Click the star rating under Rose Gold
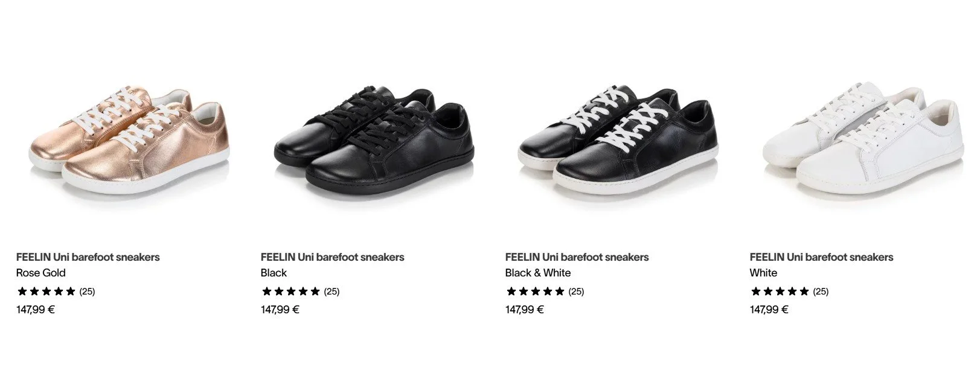Image resolution: width=980 pixels, height=370 pixels. (x=46, y=292)
